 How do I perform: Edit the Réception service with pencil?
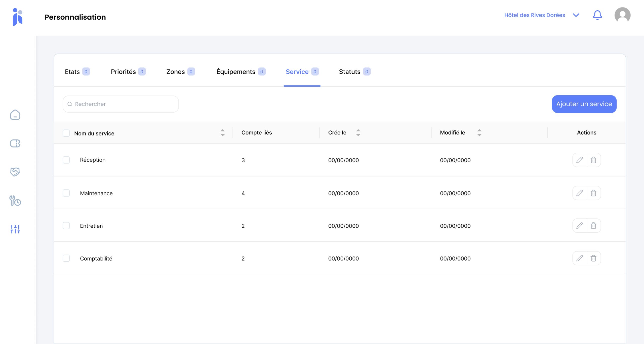pos(580,160)
